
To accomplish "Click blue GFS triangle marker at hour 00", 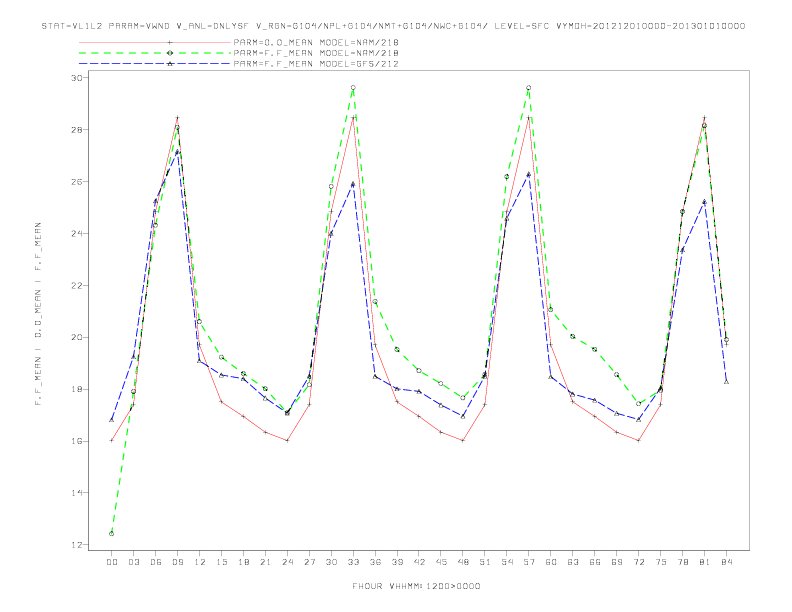I will pyautogui.click(x=112, y=420).
